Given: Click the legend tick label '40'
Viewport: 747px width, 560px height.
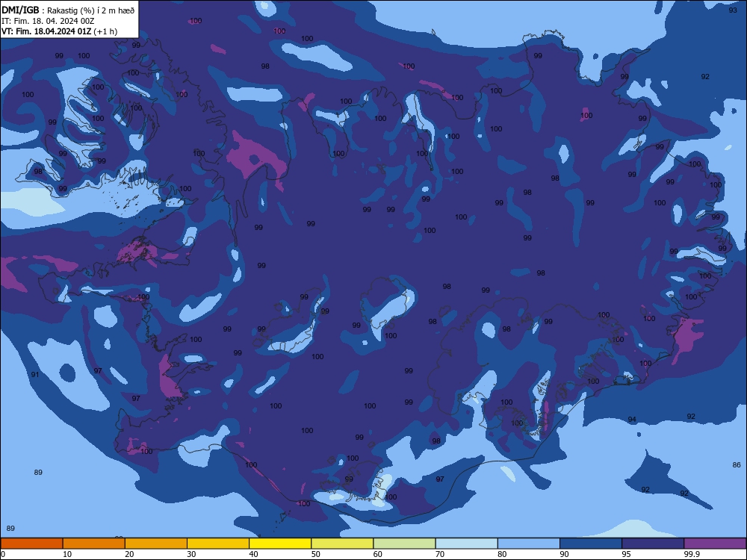Looking at the screenshot, I should (x=253, y=554).
